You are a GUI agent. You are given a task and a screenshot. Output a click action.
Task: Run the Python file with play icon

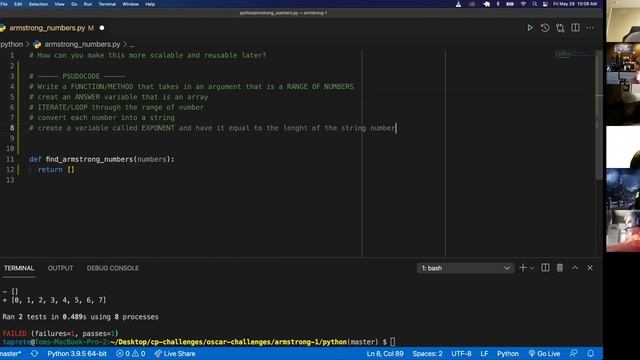point(530,28)
